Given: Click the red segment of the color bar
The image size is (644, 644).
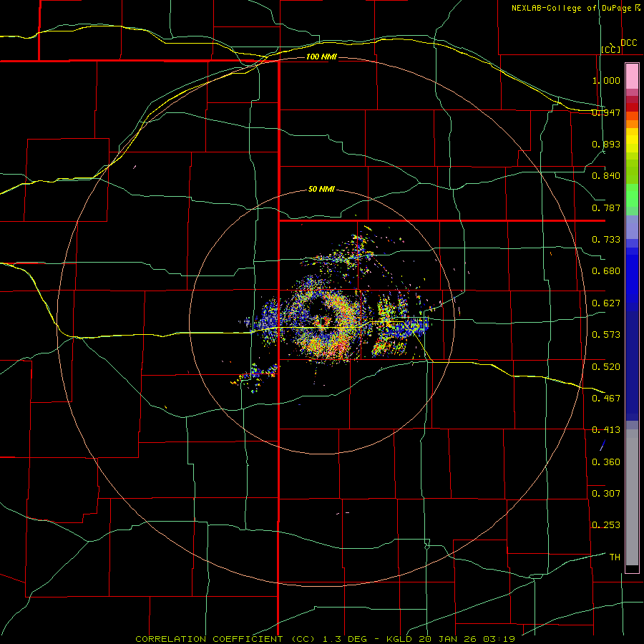Looking at the screenshot, I should [632, 107].
